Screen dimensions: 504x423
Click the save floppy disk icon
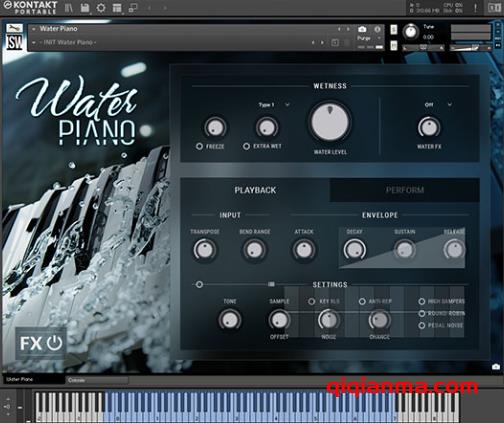point(85,7)
